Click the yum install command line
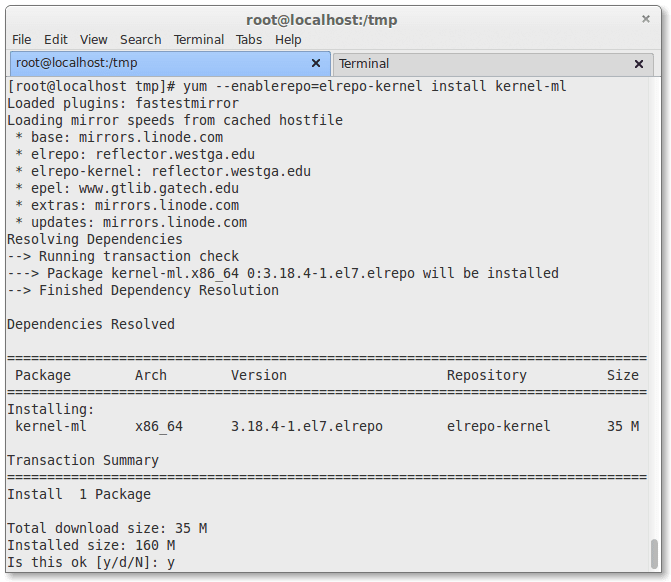 [287, 86]
